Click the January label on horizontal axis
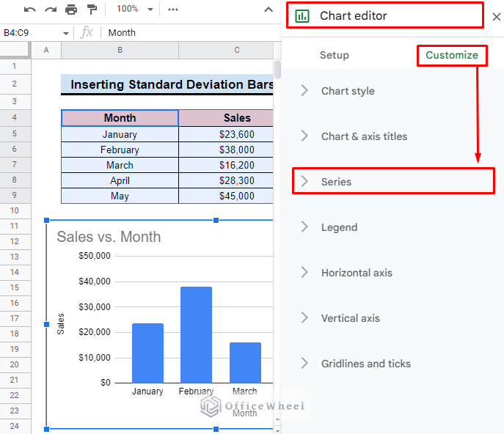 click(147, 391)
